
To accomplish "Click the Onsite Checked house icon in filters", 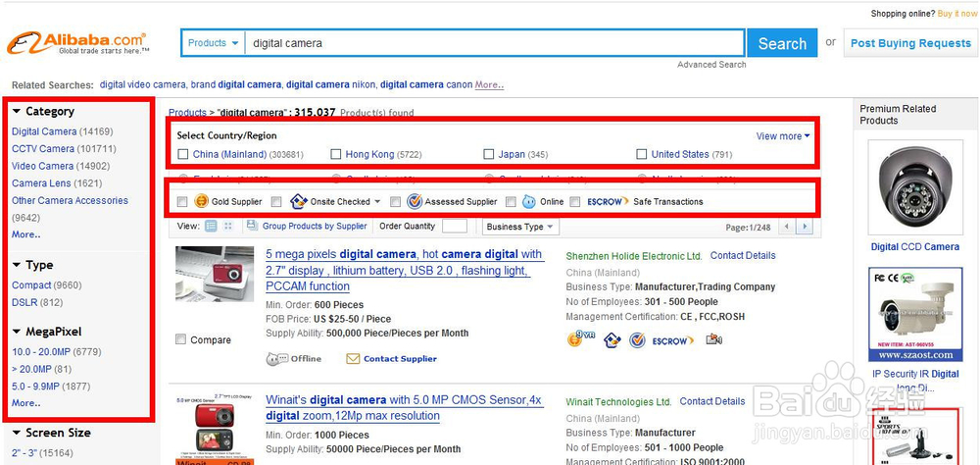I will (299, 201).
